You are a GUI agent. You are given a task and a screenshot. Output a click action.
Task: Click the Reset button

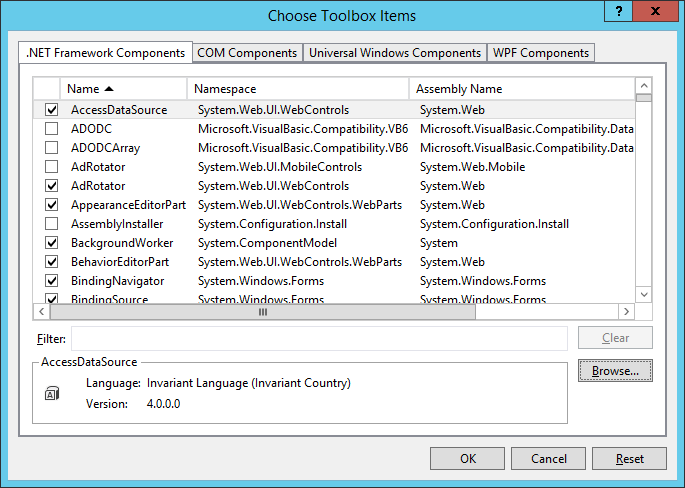click(630, 458)
